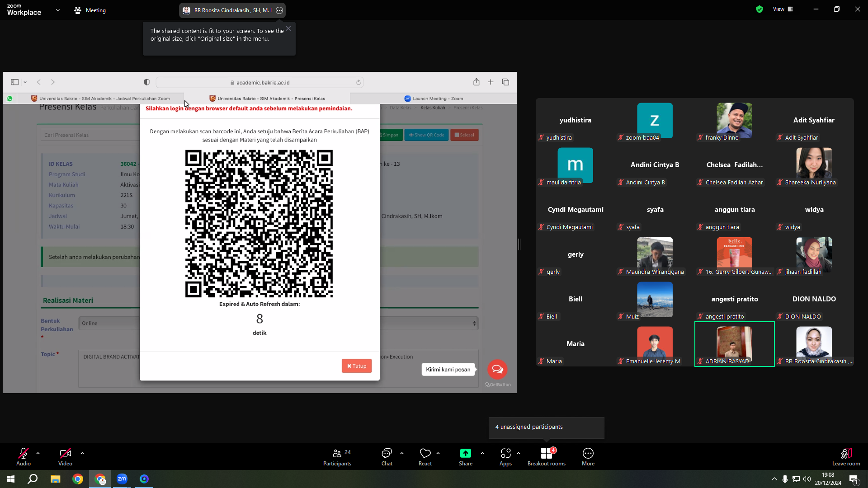The width and height of the screenshot is (868, 488).
Task: Click the privacy shield icon in browser toolbar
Action: click(147, 82)
